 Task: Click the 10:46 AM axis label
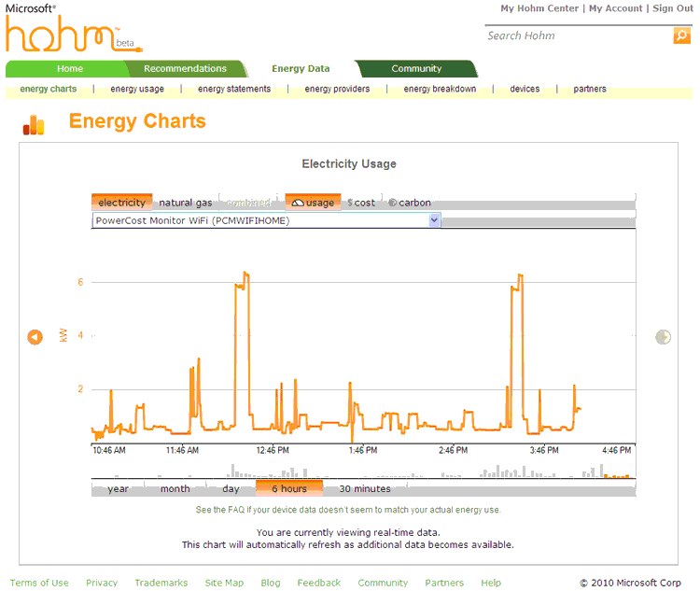click(x=109, y=450)
